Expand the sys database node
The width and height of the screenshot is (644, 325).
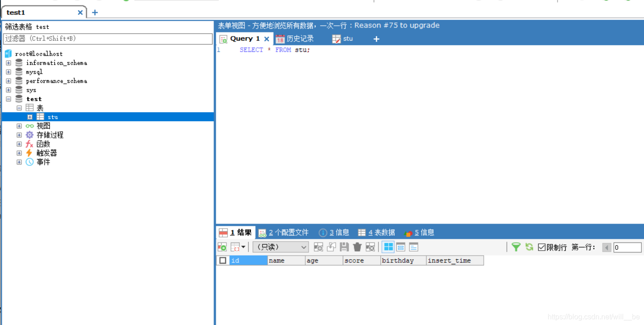coord(9,90)
